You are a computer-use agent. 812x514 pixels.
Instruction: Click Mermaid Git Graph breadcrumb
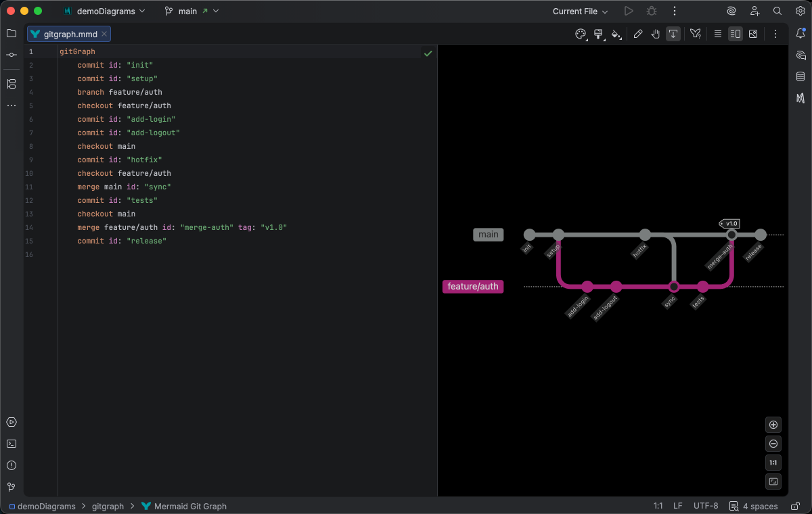click(184, 506)
